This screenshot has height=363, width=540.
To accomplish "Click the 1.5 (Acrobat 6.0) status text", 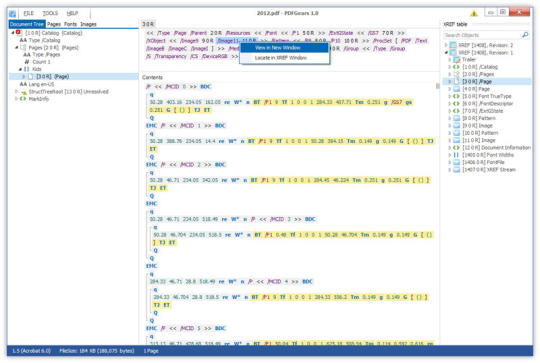I will pos(31,351).
